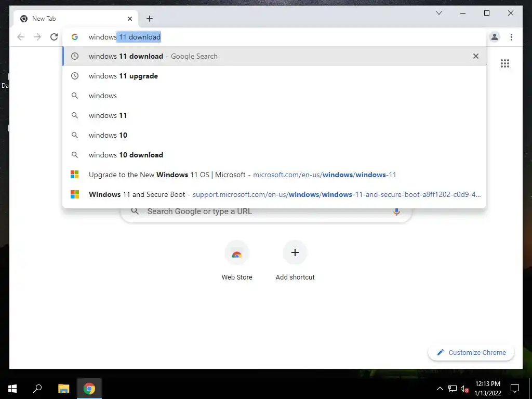
Task: Click the muted volume tray icon
Action: 465,389
